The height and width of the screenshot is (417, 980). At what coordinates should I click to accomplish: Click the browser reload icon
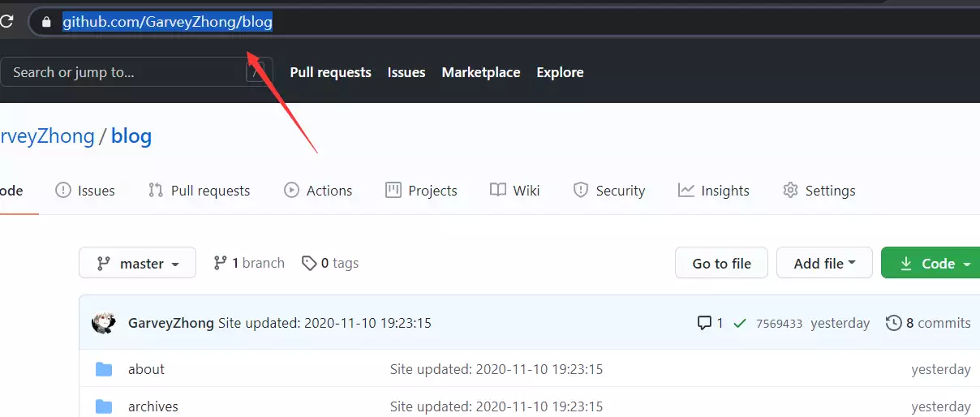6,22
